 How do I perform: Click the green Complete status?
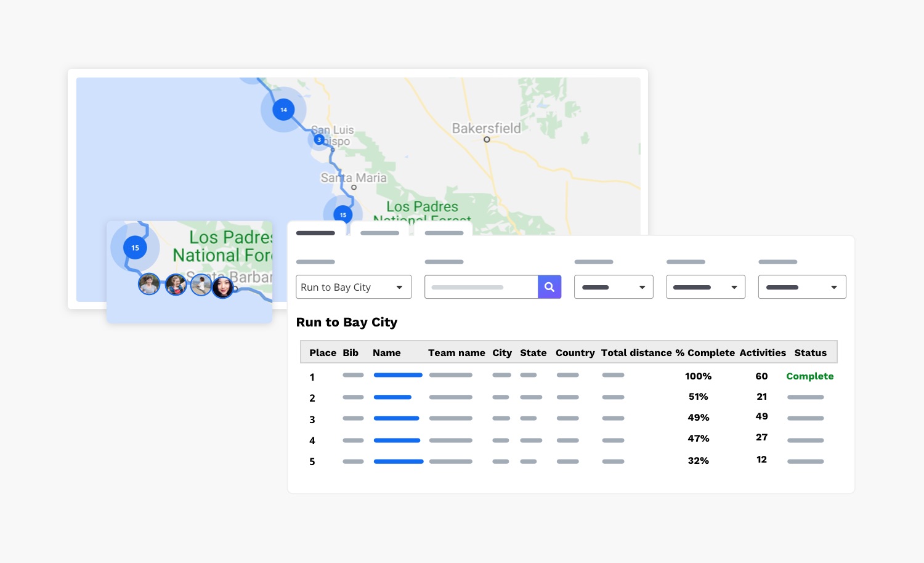(809, 376)
